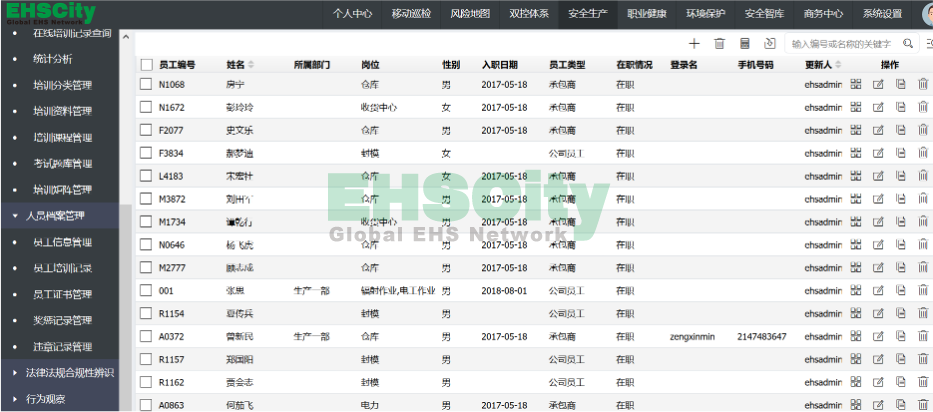Expand the 行为观察 sidebar section
Image resolution: width=933 pixels, height=412 pixels.
tap(45, 398)
